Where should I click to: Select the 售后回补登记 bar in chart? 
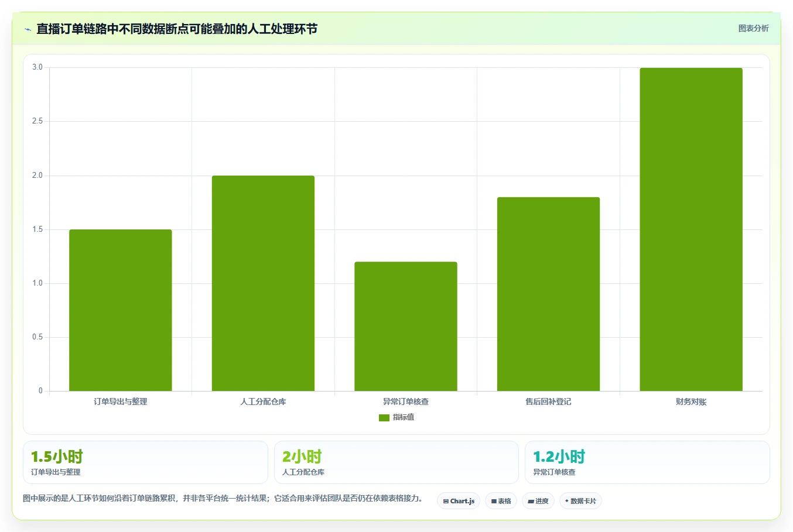tap(548, 294)
